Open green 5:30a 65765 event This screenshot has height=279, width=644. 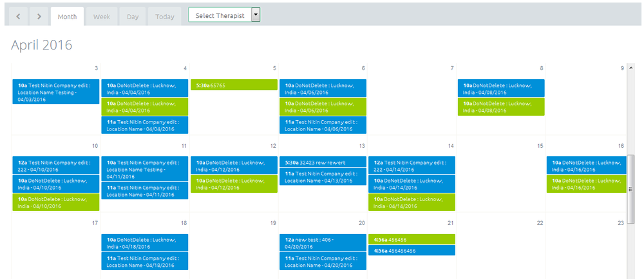pos(234,85)
